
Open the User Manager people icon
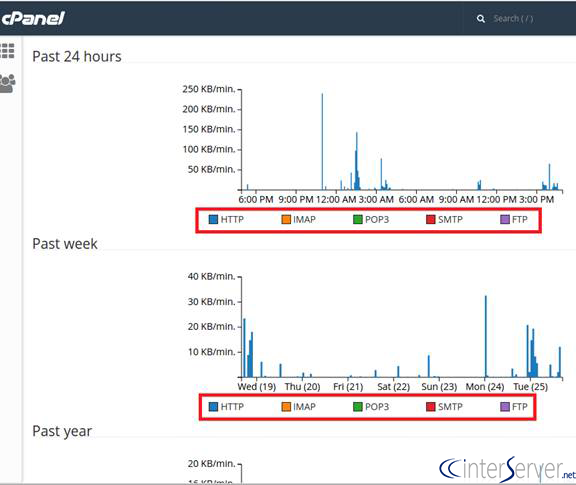[7, 83]
